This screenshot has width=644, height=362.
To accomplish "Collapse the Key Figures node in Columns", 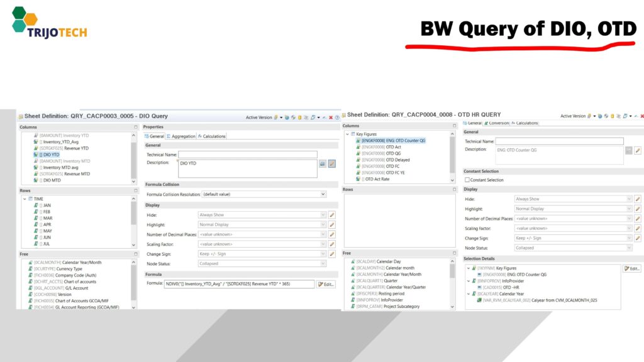I will coord(347,134).
